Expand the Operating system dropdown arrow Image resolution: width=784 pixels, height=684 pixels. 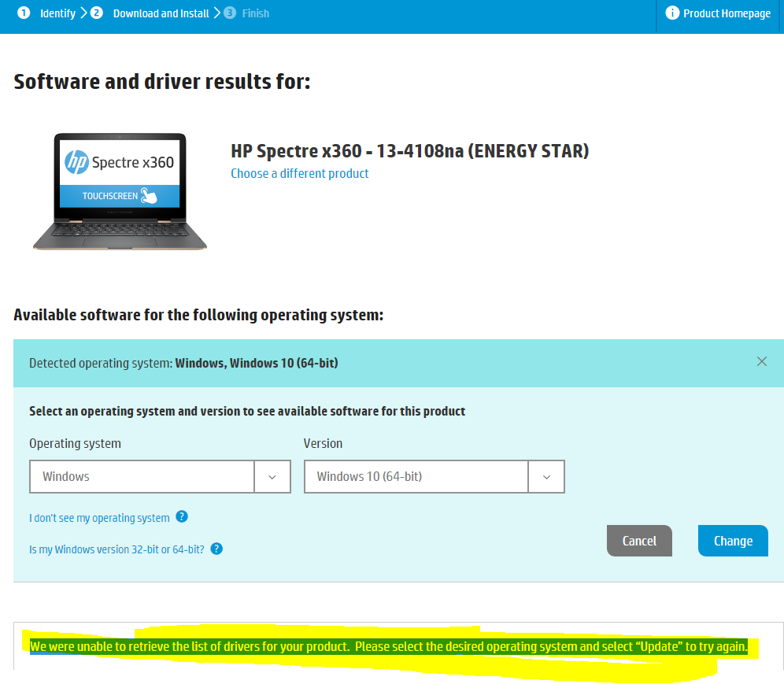tap(272, 477)
